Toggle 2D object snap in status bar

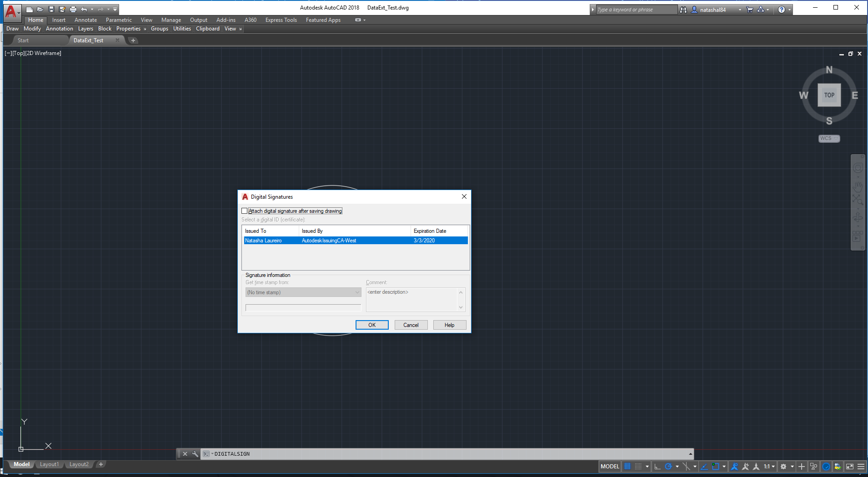point(716,467)
